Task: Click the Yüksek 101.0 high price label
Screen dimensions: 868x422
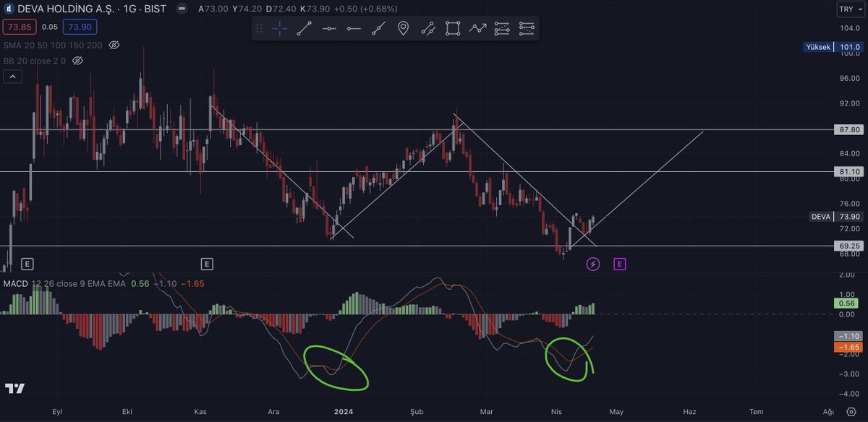Action: pyautogui.click(x=834, y=47)
